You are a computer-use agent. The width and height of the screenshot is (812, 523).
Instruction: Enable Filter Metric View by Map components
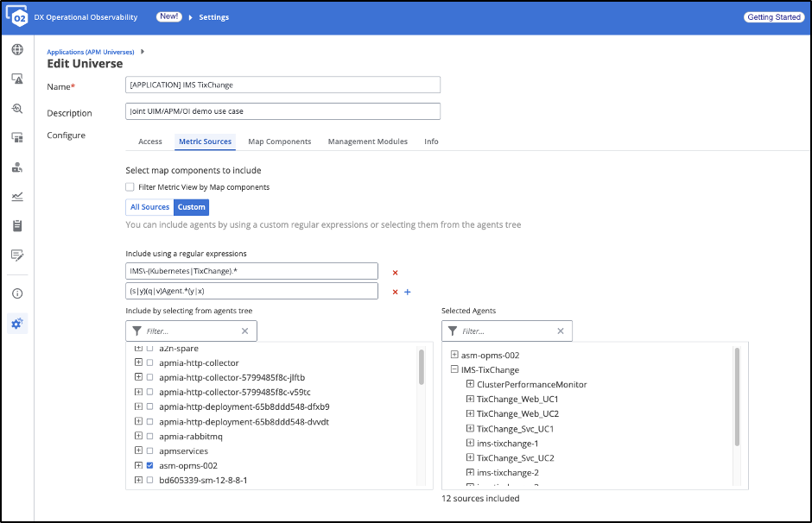[x=130, y=186]
